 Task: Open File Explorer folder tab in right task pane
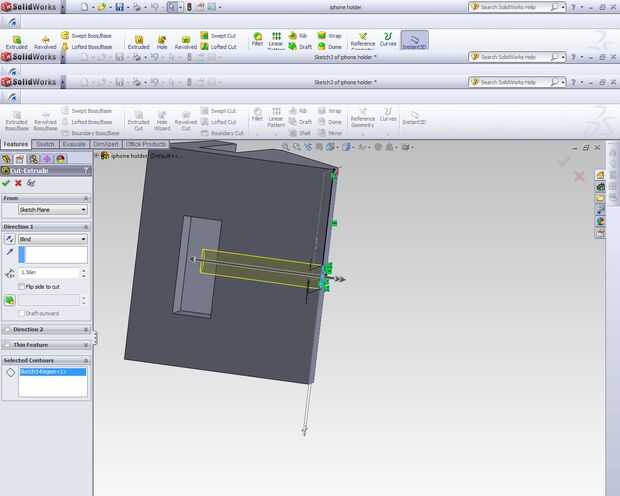click(x=600, y=198)
